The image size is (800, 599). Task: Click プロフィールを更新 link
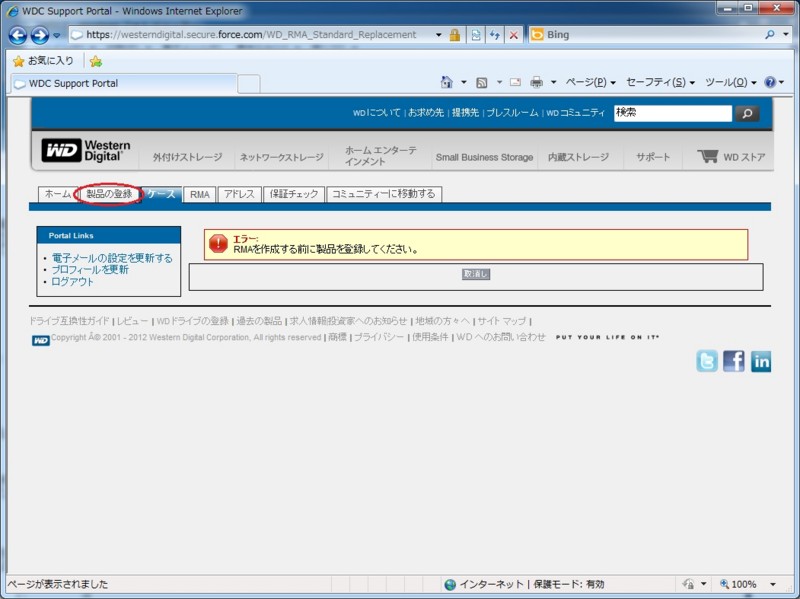[90, 269]
